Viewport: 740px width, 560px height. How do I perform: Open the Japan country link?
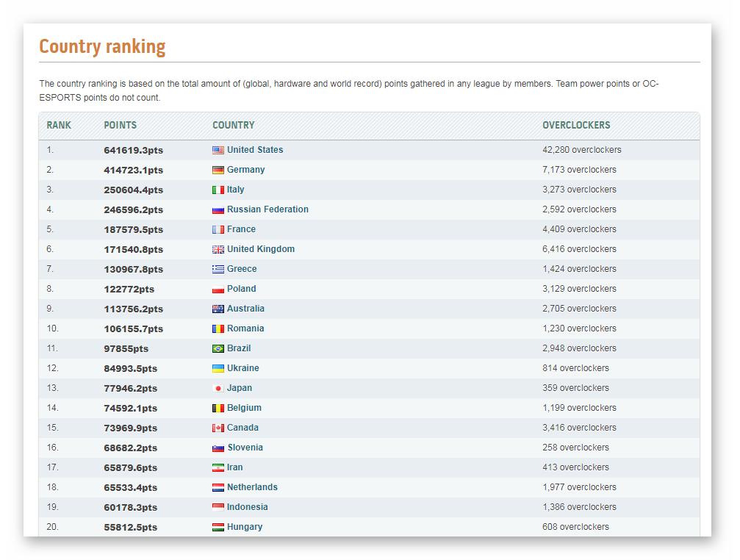point(240,387)
